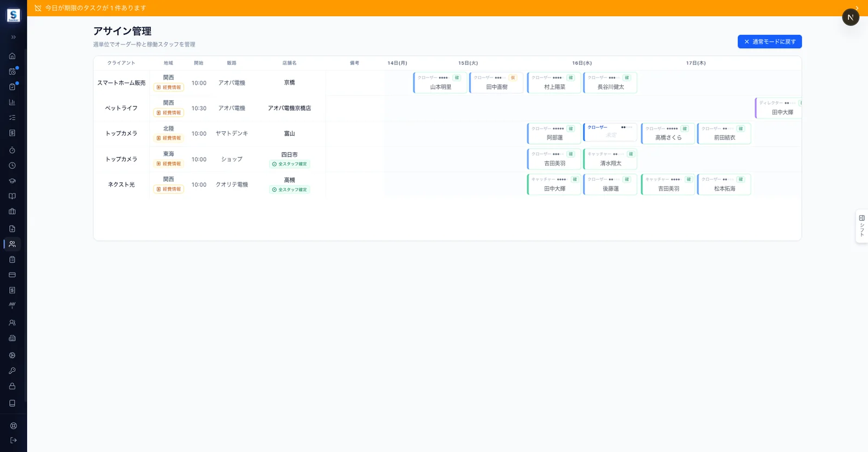Click 経費情報 badge in スマートホーム販売 row
The height and width of the screenshot is (452, 868).
[169, 87]
